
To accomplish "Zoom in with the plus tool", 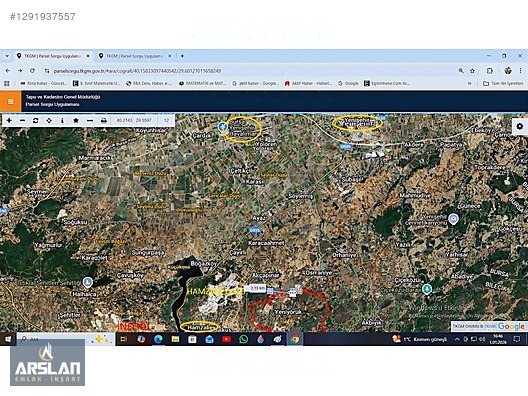I will [9, 121].
